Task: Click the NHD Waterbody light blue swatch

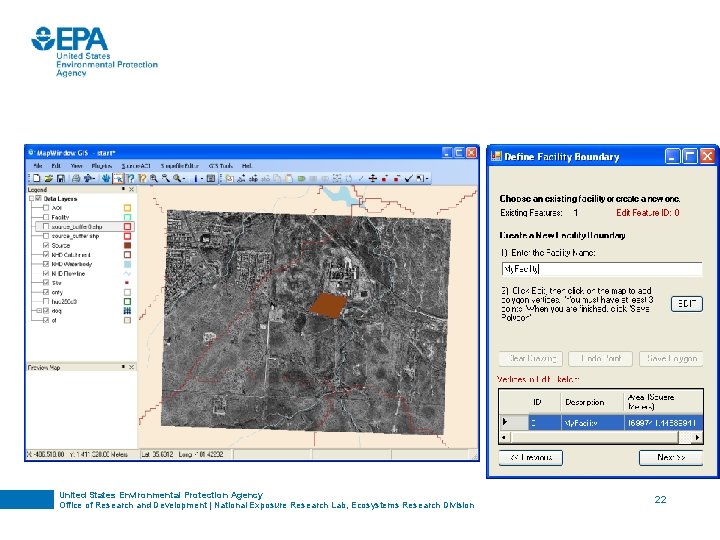Action: click(128, 264)
